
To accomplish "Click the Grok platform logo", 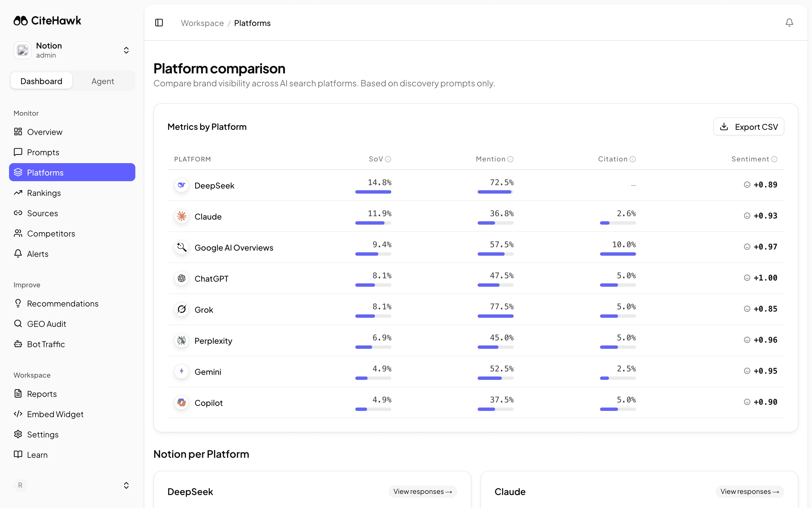I will (x=182, y=309).
